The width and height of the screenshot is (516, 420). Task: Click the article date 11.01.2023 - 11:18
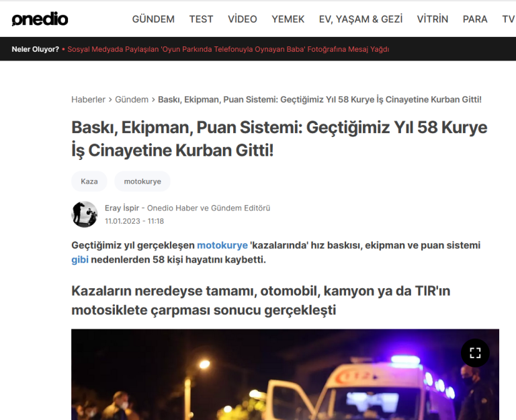click(134, 221)
